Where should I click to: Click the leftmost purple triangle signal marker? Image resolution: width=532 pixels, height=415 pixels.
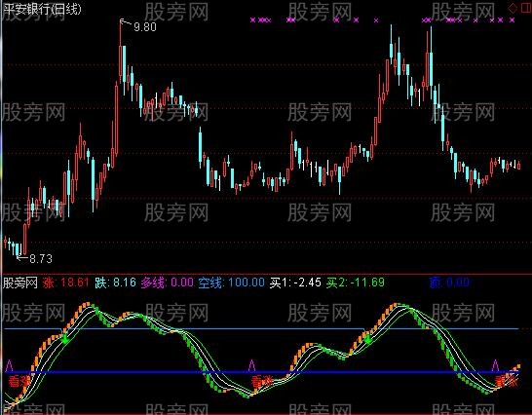click(9, 365)
